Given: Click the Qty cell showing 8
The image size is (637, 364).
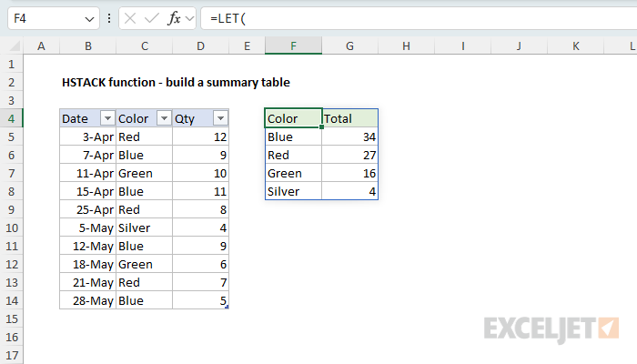Looking at the screenshot, I should [201, 209].
